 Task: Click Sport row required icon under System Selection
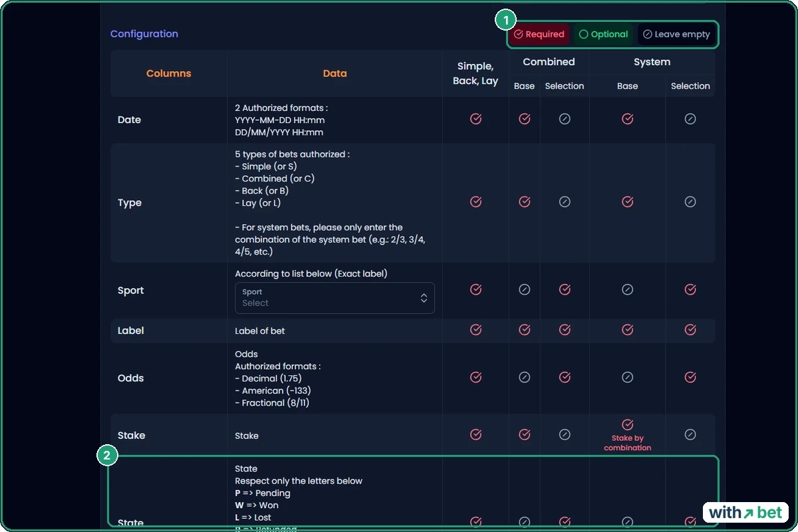pos(690,289)
